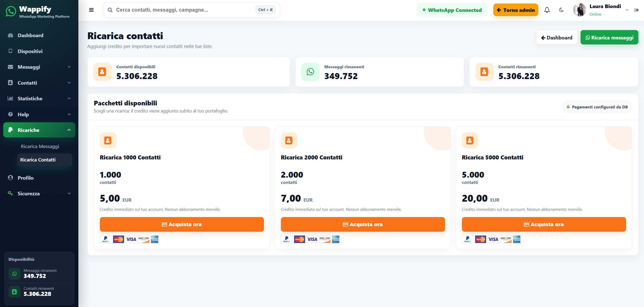Buy the 1000 contacts package with Acquista ora
Image resolution: width=644 pixels, height=307 pixels.
click(182, 224)
